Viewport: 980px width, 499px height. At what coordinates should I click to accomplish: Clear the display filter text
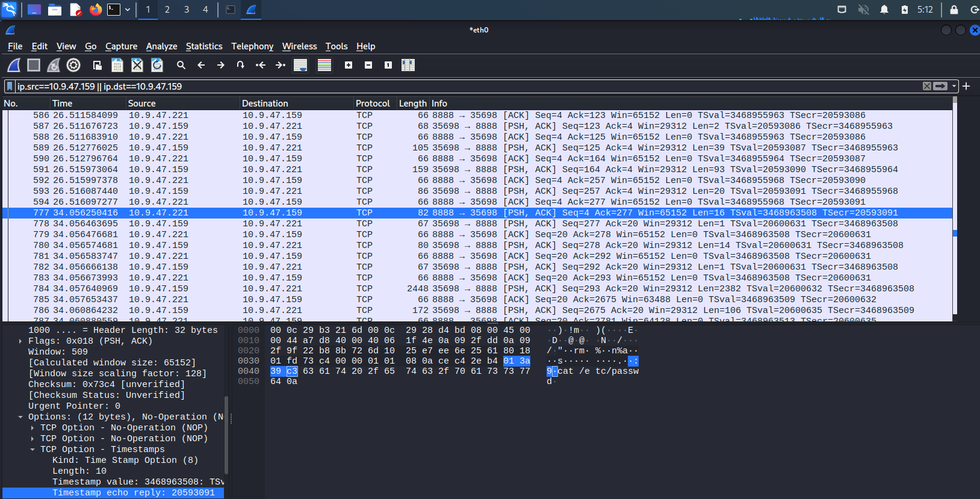(x=927, y=86)
